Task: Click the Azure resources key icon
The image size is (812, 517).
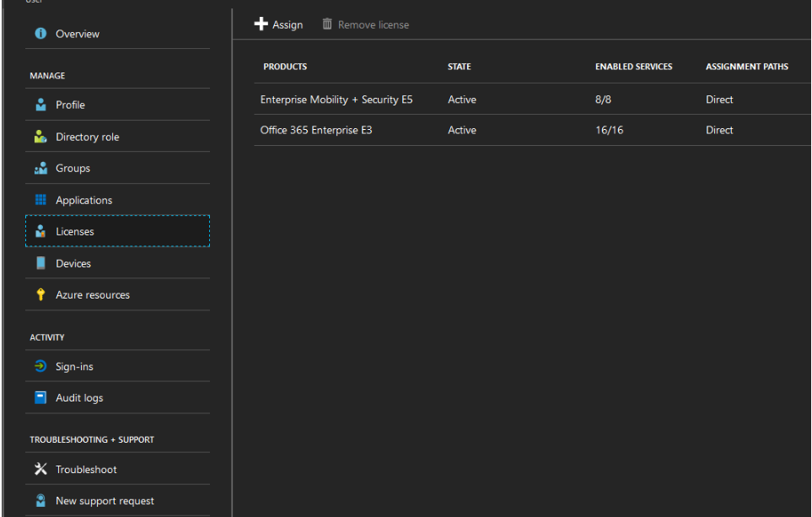Action: click(40, 294)
